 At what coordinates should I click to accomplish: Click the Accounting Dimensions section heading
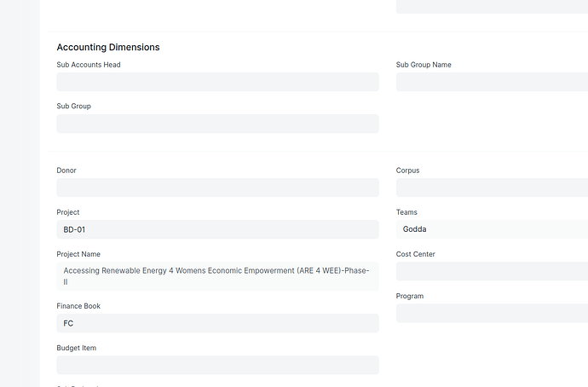(x=108, y=47)
